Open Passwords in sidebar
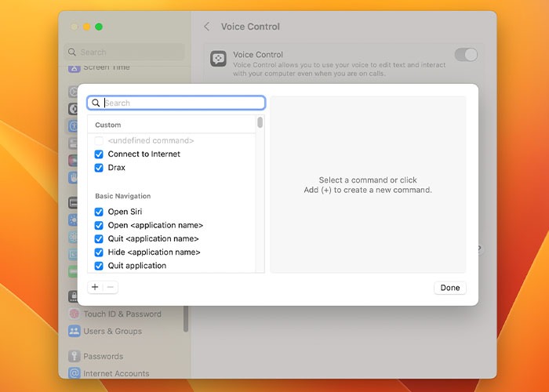Image resolution: width=549 pixels, height=392 pixels. (x=103, y=356)
